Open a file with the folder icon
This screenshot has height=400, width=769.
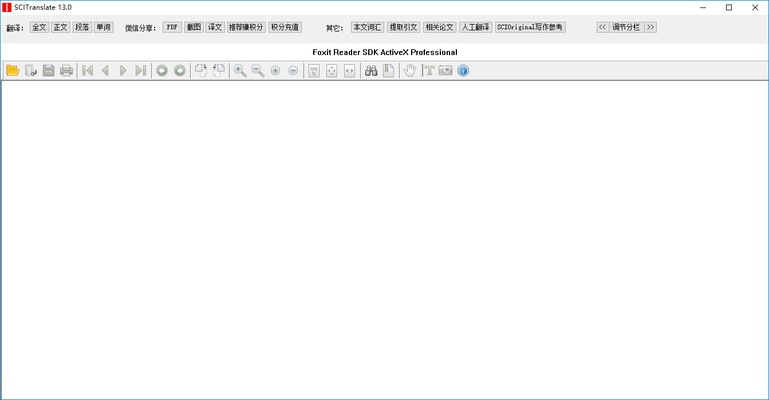13,71
